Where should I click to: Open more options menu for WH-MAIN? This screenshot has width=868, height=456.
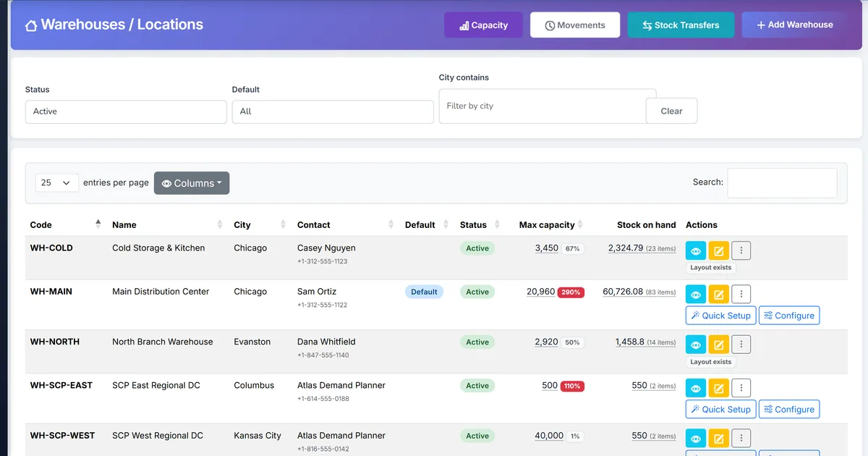click(x=741, y=295)
